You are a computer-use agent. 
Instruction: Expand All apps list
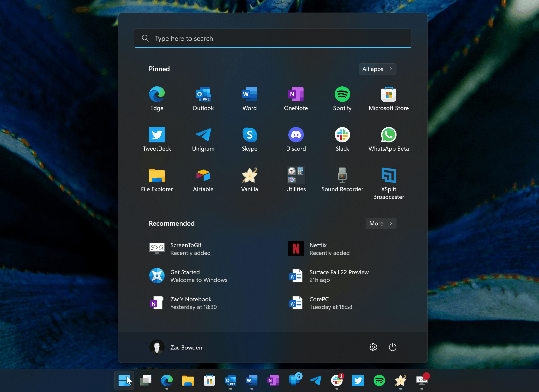pos(377,69)
